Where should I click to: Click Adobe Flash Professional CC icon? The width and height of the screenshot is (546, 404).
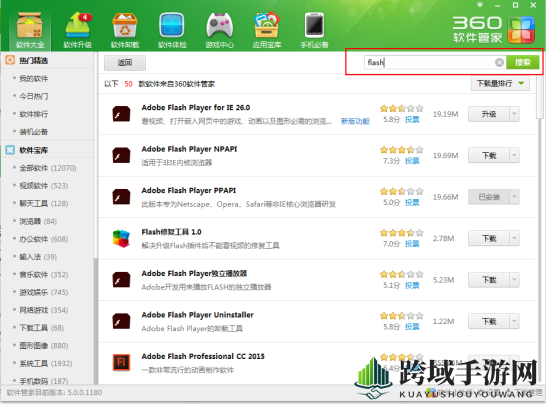point(121,363)
